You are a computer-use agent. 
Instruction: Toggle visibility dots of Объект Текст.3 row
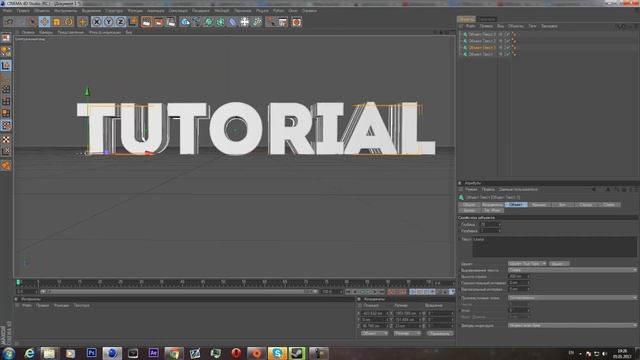coord(501,34)
